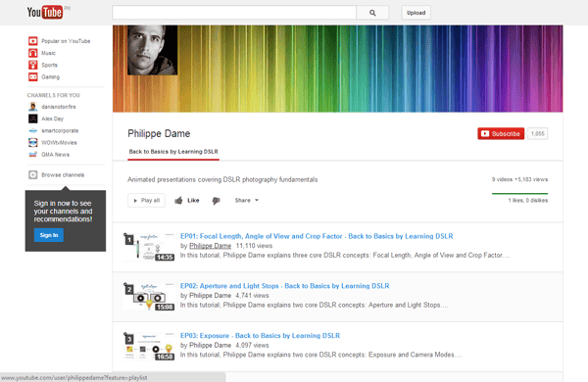Open EP02 Aperture and Light Stops title
The width and height of the screenshot is (588, 382).
284,286
